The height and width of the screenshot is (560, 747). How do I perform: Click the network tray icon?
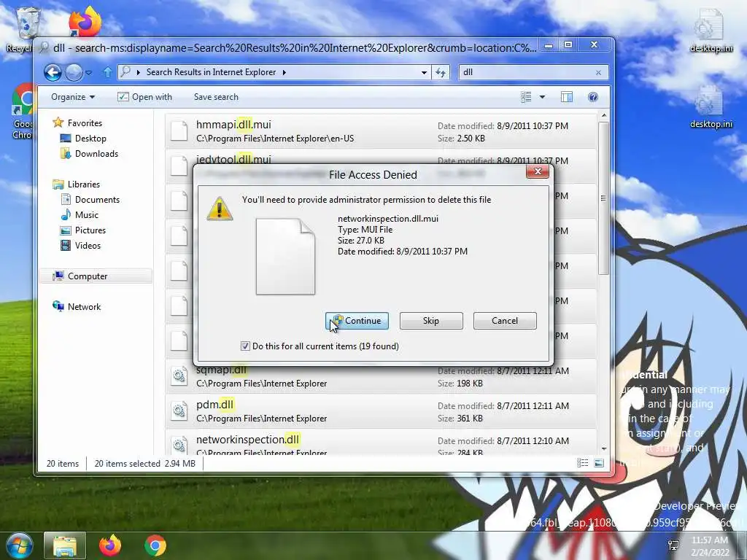[673, 545]
